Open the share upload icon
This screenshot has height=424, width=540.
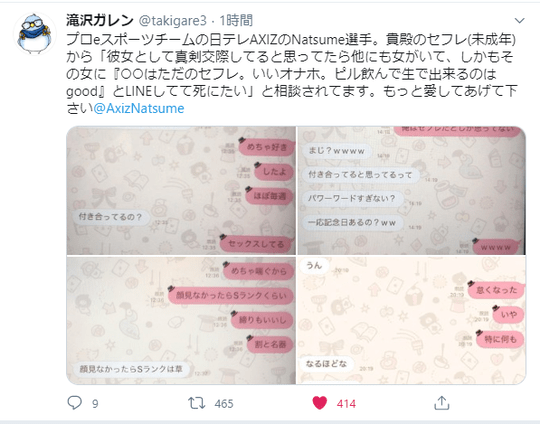coord(442,403)
